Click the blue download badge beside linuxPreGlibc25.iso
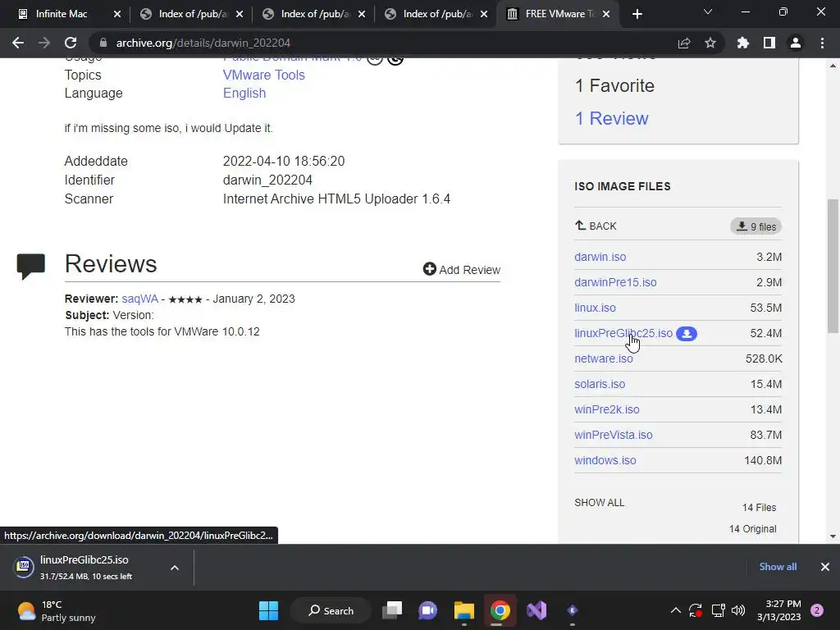 [687, 334]
